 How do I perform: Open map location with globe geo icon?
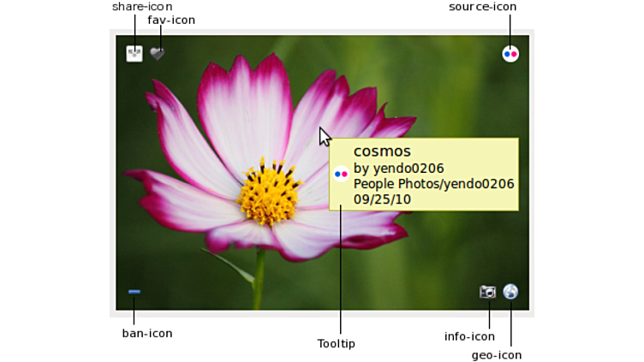pyautogui.click(x=510, y=292)
